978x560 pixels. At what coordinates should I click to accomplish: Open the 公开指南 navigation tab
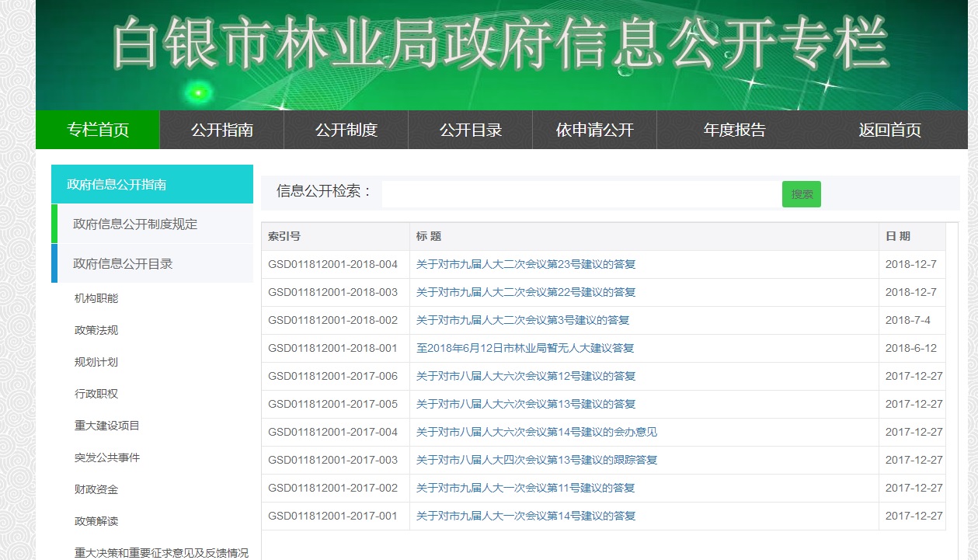222,130
